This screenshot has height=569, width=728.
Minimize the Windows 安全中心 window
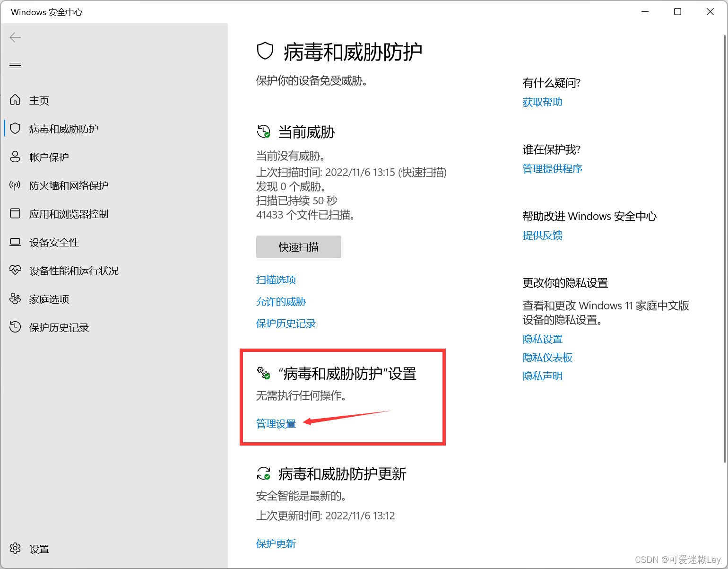[645, 12]
